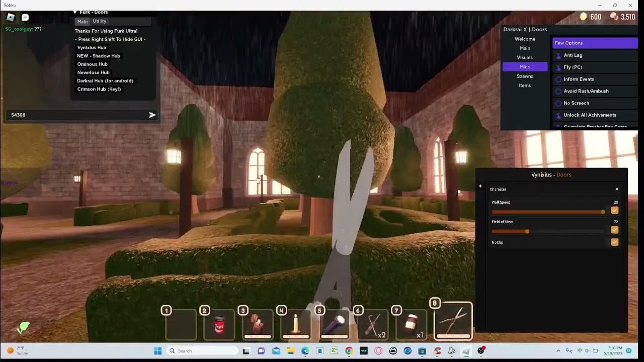Load Darkrai Hub (for android)
644x362 pixels.
[x=105, y=81]
